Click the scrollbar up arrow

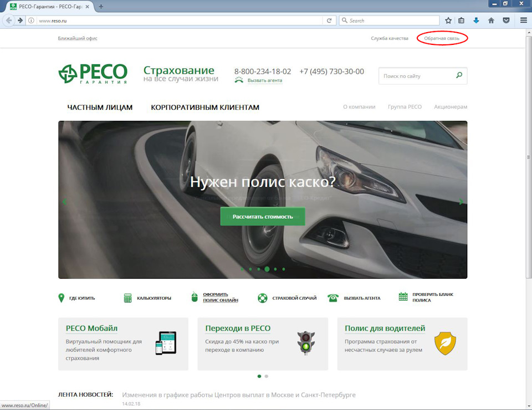[529, 32]
